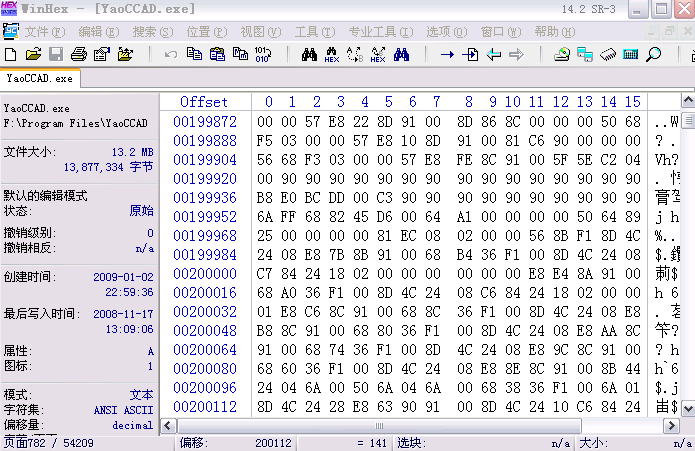Click the 偏移 200112 status bar field
The width and height of the screenshot is (695, 451).
236,443
